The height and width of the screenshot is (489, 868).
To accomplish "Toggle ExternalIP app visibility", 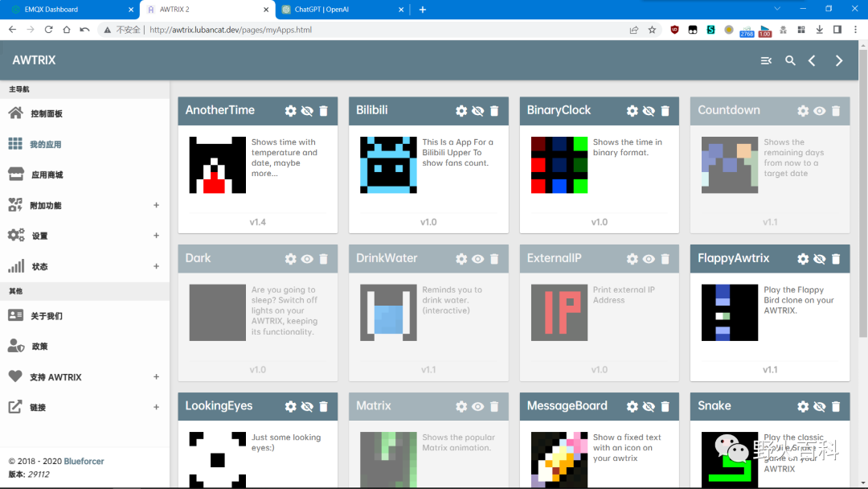I will [649, 259].
